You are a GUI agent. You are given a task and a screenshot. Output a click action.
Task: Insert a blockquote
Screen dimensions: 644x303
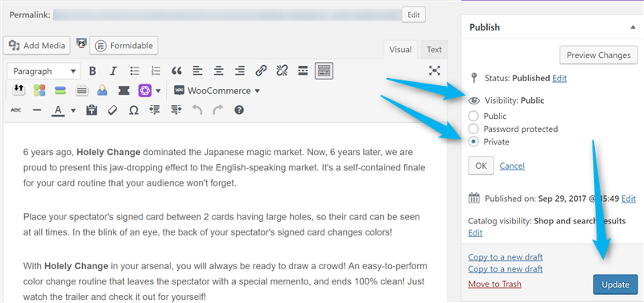[x=176, y=71]
